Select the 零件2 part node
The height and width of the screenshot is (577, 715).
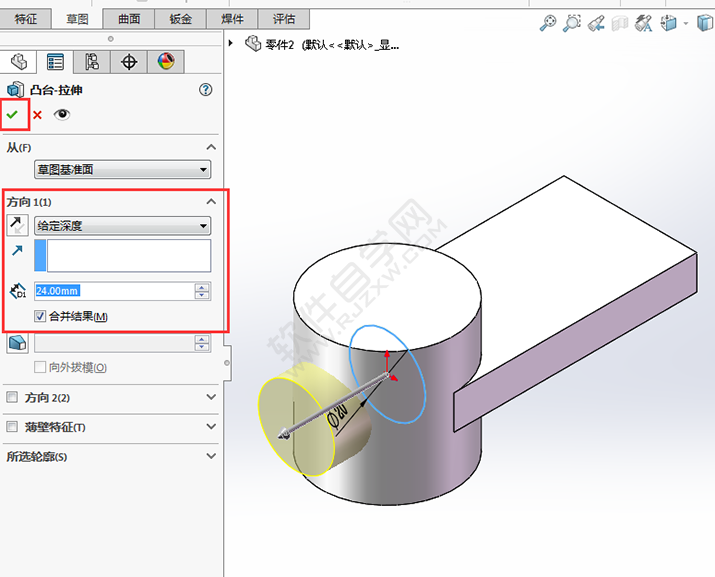click(322, 44)
